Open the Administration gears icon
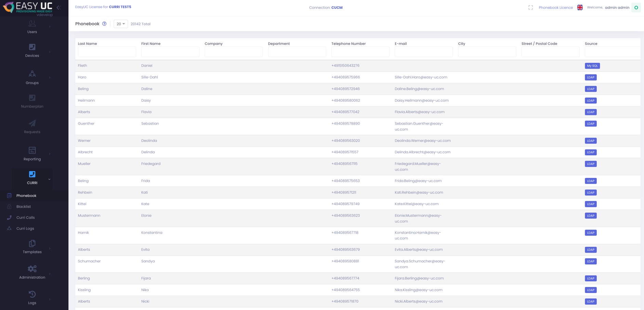Screen dimensions: 644x310 [32, 269]
